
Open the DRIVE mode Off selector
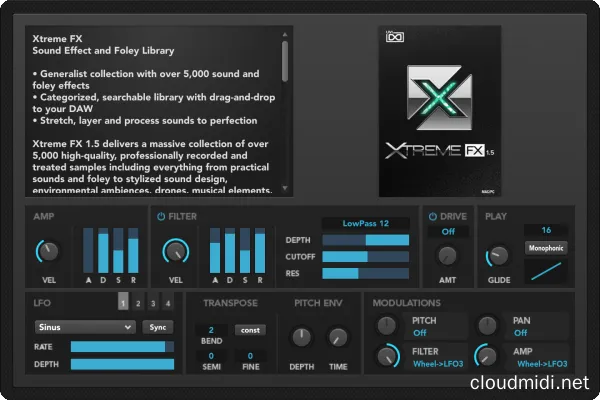tap(448, 232)
